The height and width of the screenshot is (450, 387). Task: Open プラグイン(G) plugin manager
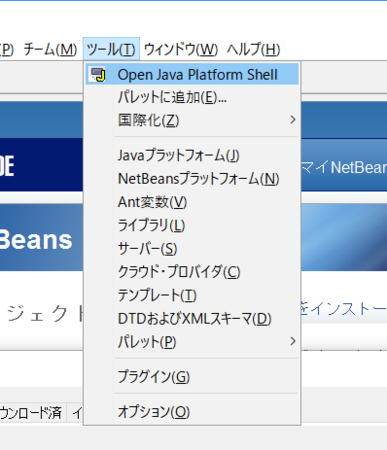click(x=192, y=377)
